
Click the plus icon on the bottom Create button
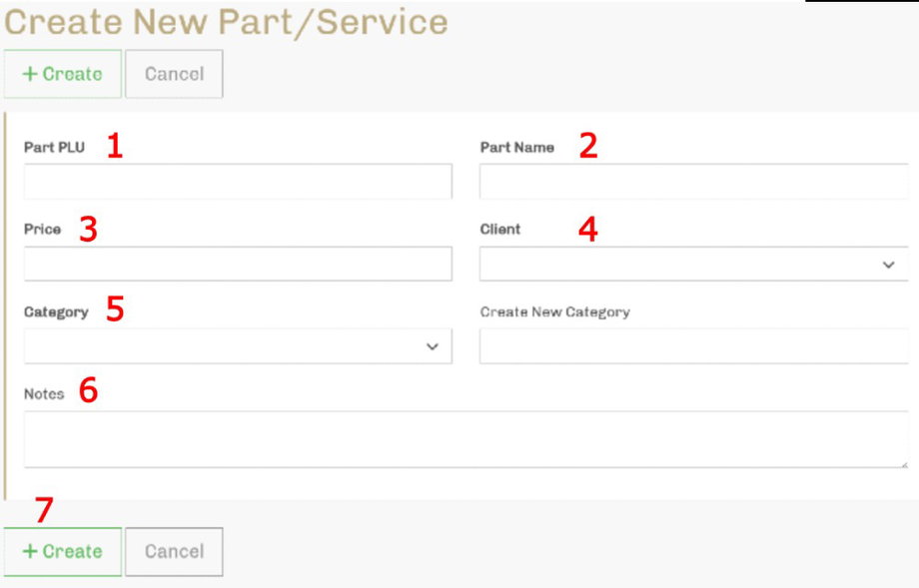click(30, 552)
